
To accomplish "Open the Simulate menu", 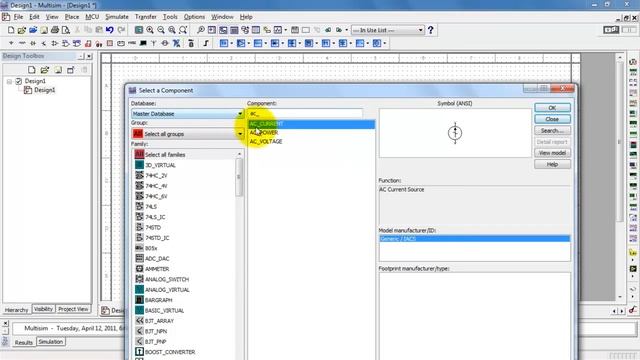I will click(117, 17).
